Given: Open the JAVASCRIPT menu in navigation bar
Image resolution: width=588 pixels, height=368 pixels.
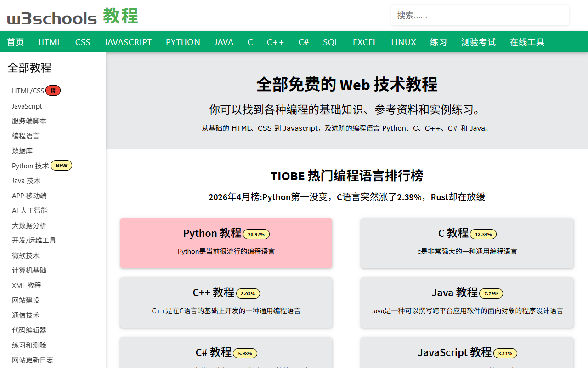Looking at the screenshot, I should click(x=128, y=42).
